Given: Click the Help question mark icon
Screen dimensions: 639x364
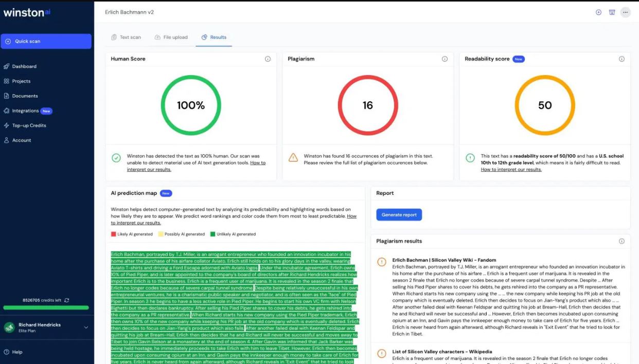Looking at the screenshot, I should click(7, 352).
